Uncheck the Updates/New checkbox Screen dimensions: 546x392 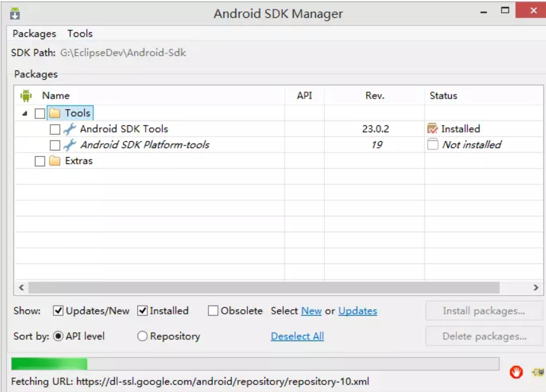[58, 311]
